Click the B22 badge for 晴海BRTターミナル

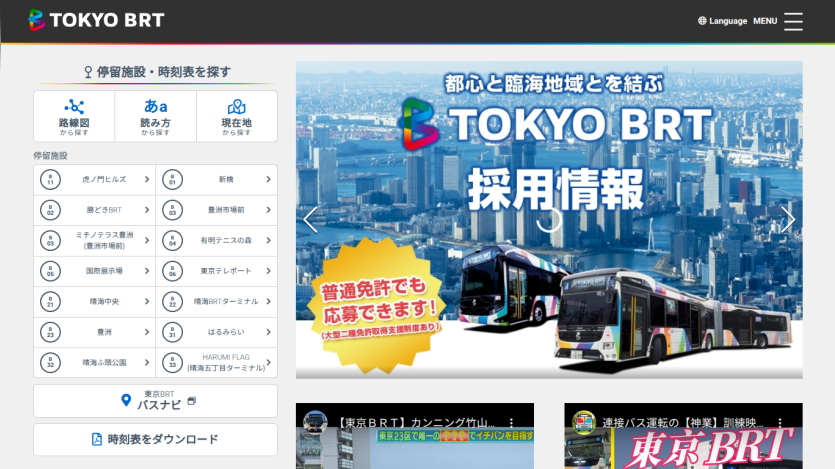click(172, 301)
